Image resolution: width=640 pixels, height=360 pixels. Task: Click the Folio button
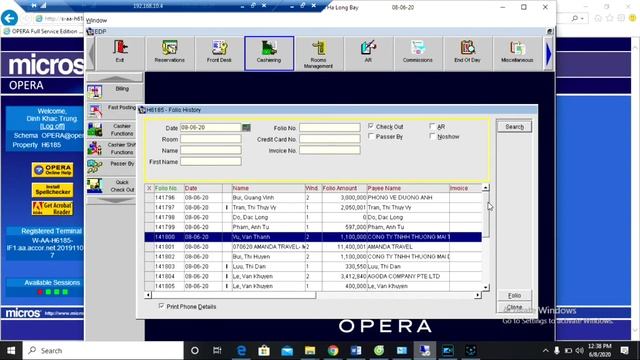[514, 295]
